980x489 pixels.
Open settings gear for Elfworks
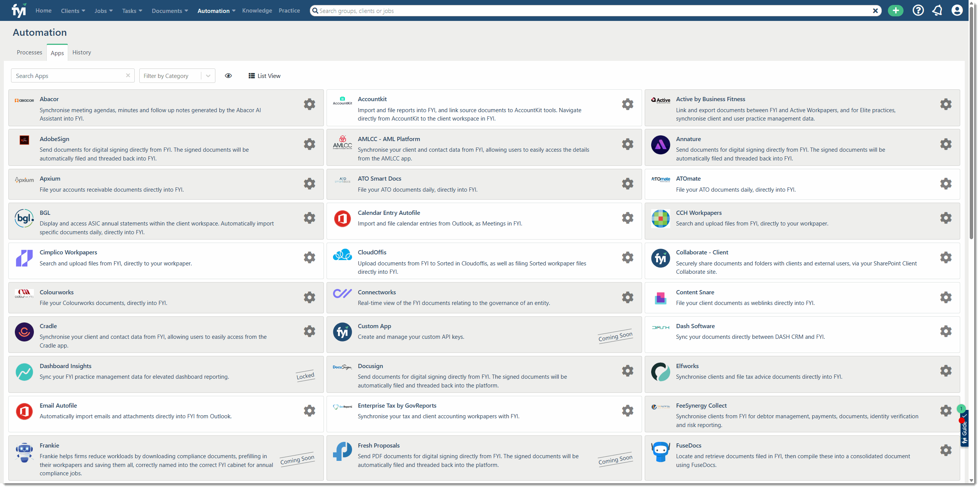[946, 371]
